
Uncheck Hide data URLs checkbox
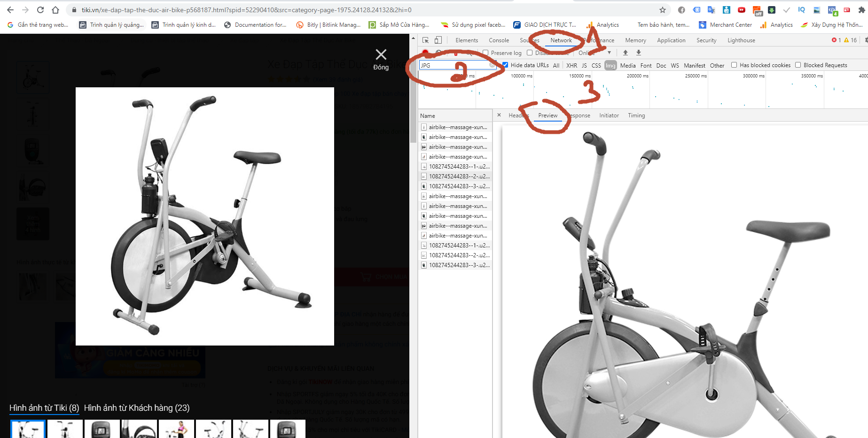[x=505, y=65]
